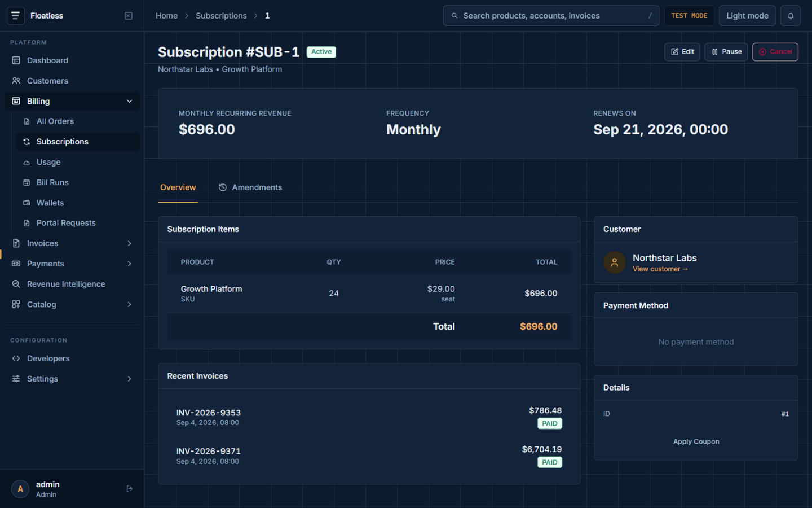This screenshot has width=812, height=508.
Task: Click the Revenue Intelligence chart-search icon
Action: click(16, 284)
